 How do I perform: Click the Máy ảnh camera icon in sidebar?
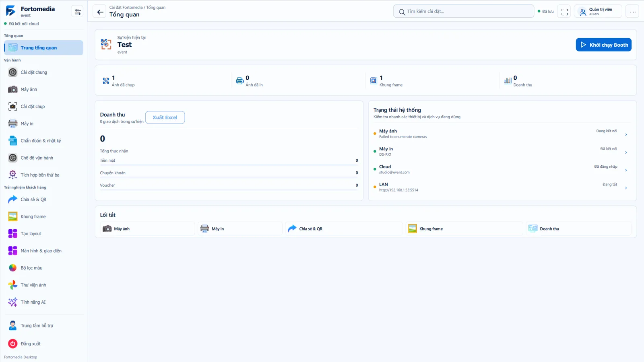click(x=13, y=89)
